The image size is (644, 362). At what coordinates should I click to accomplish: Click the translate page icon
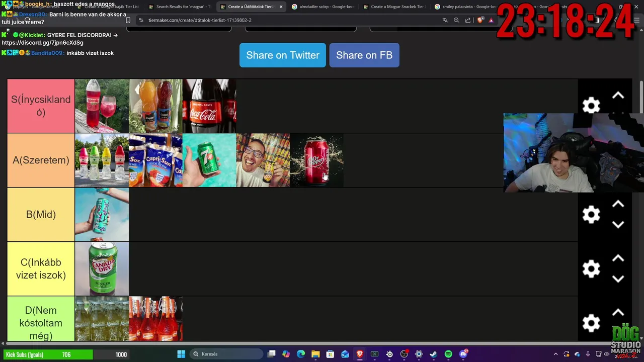[445, 20]
